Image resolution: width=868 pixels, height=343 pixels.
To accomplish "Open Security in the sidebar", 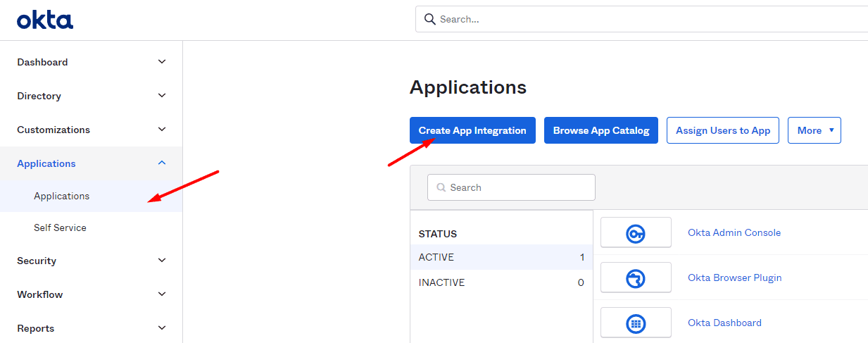I will point(37,261).
